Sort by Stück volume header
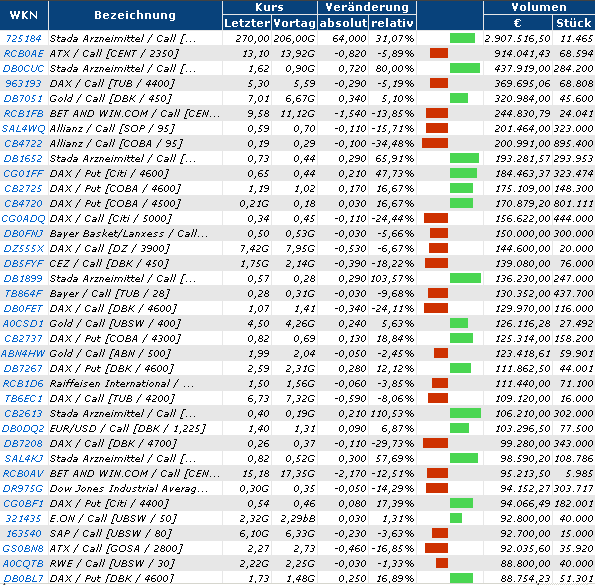 tap(573, 23)
